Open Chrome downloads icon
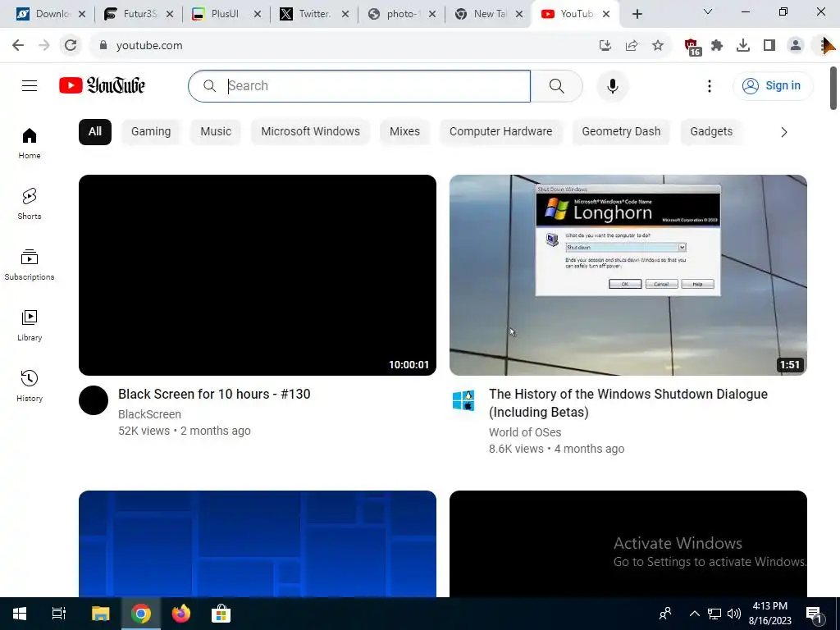This screenshot has width=840, height=630. [743, 46]
